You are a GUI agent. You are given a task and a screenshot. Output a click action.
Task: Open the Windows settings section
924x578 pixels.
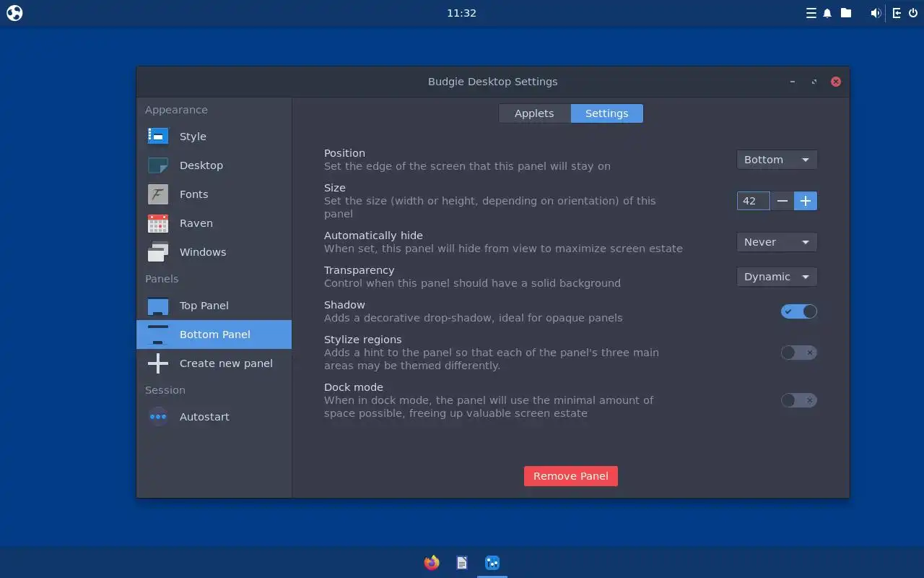coord(214,252)
